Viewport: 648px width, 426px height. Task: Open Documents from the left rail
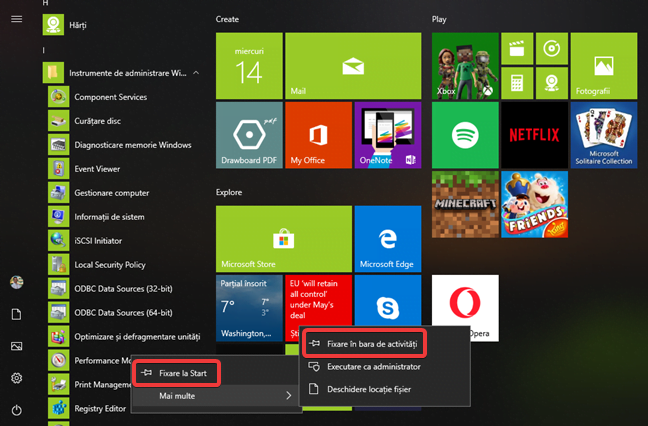tap(17, 314)
